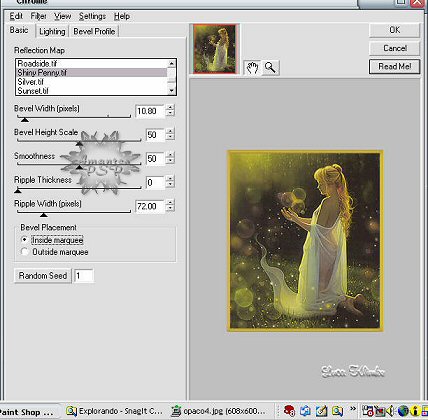Click the Random Seed button
The width and height of the screenshot is (428, 420).
(x=43, y=276)
